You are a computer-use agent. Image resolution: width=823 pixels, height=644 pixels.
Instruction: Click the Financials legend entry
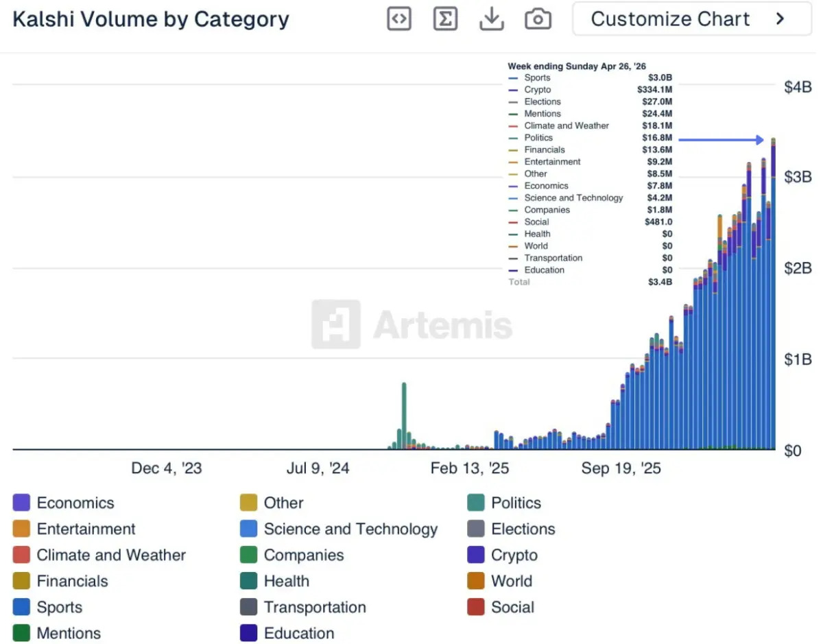(72, 581)
